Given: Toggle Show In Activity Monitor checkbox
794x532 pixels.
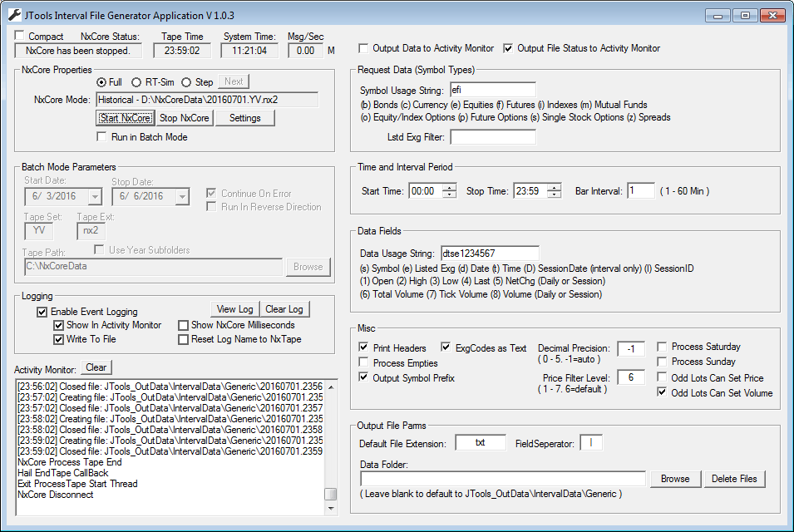Looking at the screenshot, I should (58, 325).
